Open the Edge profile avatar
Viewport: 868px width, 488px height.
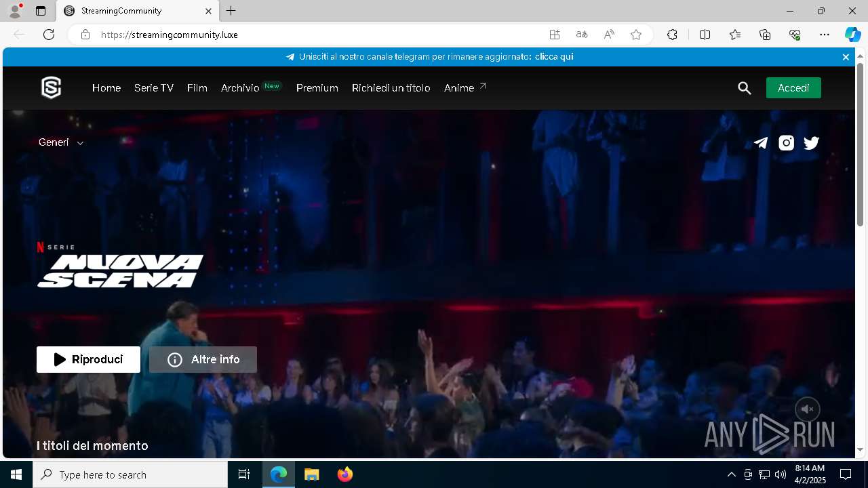click(14, 11)
